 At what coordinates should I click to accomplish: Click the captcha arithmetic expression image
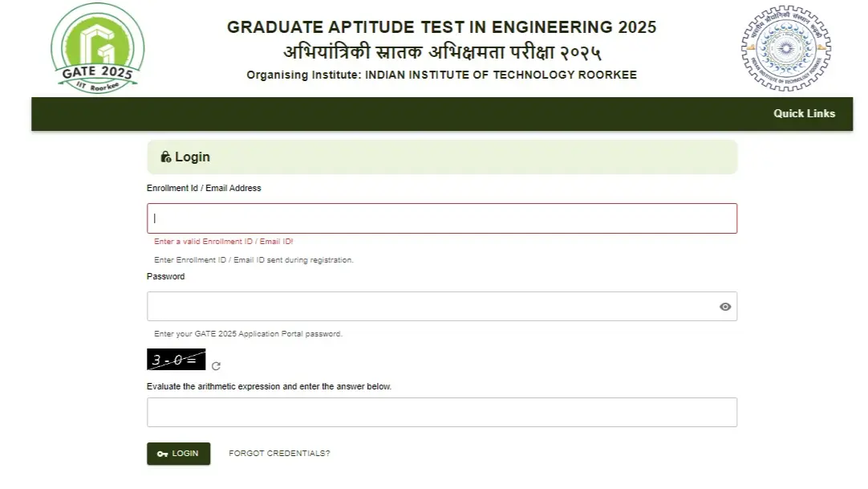(175, 360)
